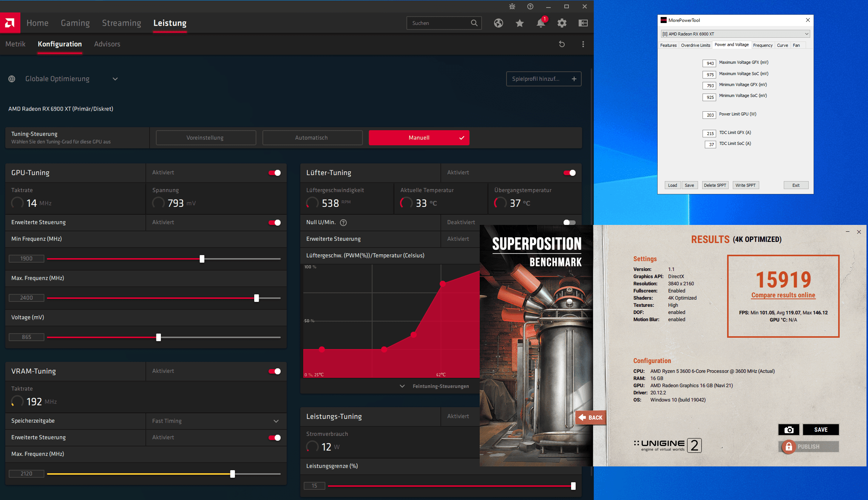Toggle GPU-Tuning Aktiviert switch
Image resolution: width=868 pixels, height=500 pixels.
275,173
